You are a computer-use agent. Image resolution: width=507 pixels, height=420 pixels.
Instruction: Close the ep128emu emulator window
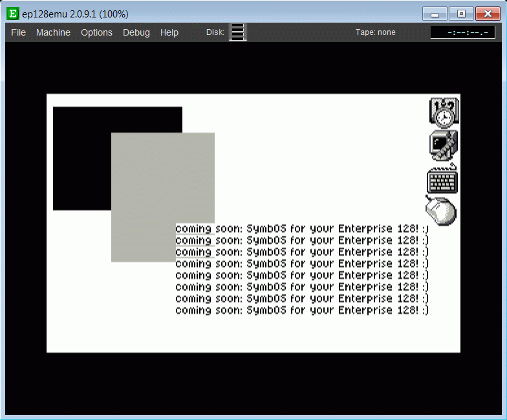(488, 14)
